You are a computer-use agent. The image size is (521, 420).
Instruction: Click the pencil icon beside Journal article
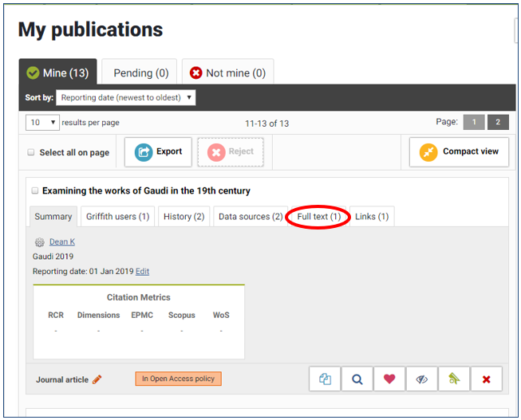(97, 379)
